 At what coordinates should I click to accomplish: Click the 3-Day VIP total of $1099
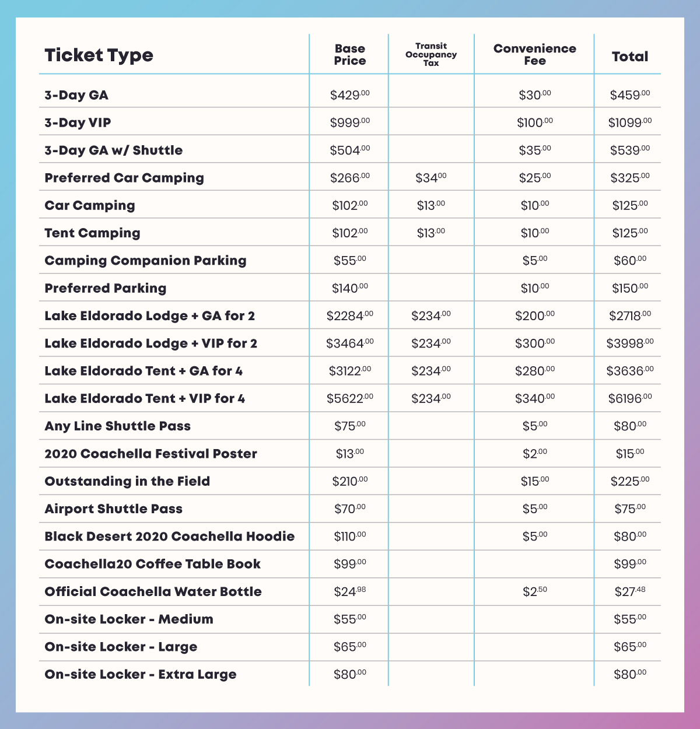click(629, 122)
